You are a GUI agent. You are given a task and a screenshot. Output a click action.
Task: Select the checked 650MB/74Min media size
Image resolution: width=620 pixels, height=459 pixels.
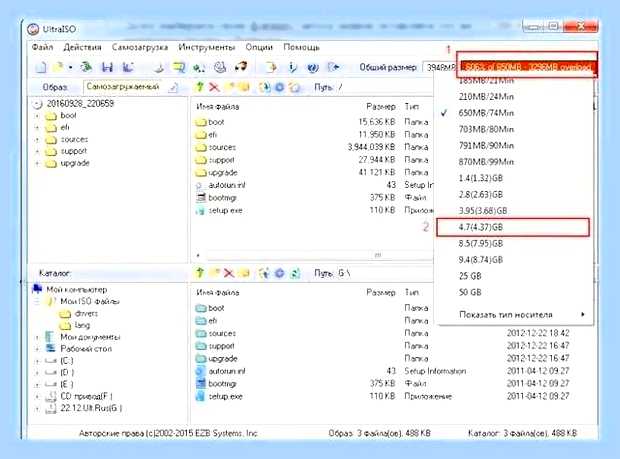[514, 113]
